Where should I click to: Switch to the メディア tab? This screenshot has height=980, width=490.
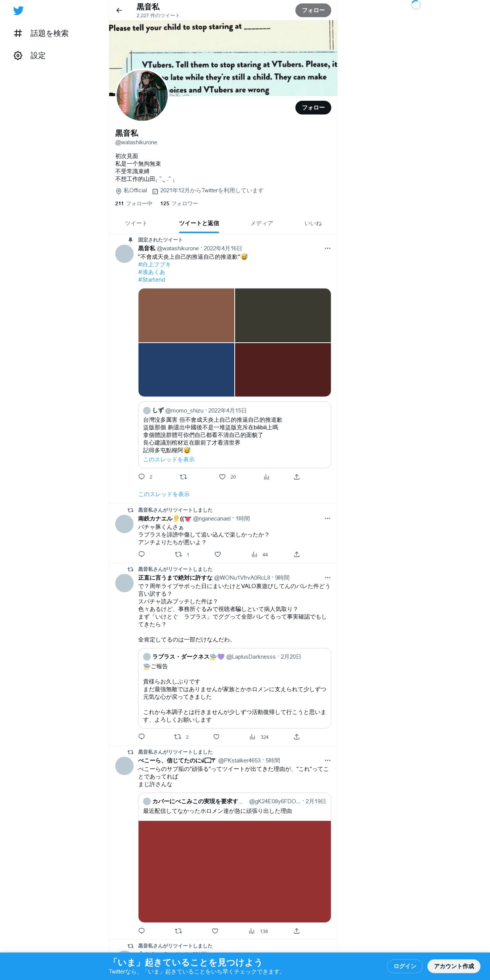point(261,224)
